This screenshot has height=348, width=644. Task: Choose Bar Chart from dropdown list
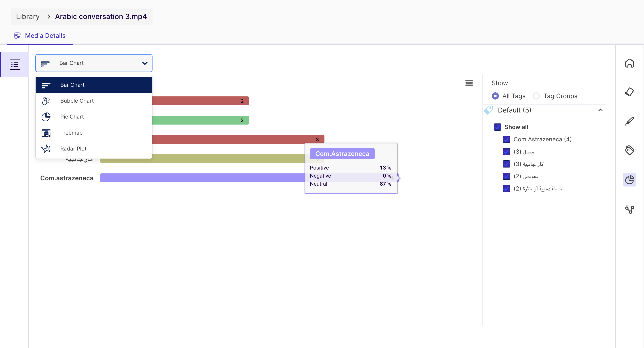click(94, 85)
